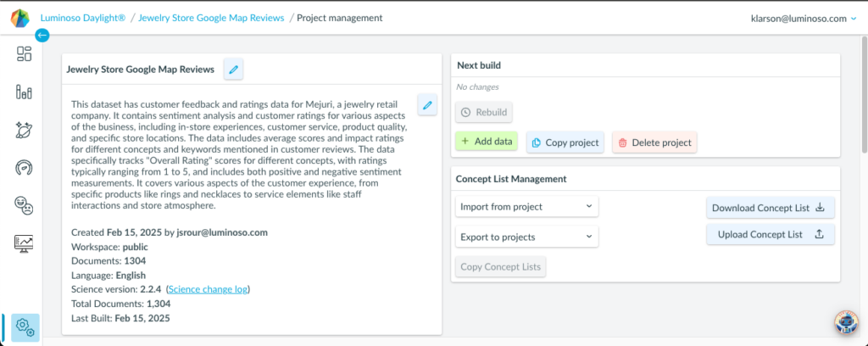
Task: Click the Next build heading
Action: pos(479,65)
